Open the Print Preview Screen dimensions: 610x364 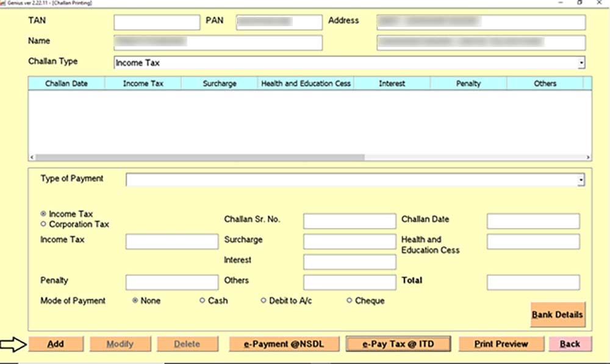click(x=500, y=343)
